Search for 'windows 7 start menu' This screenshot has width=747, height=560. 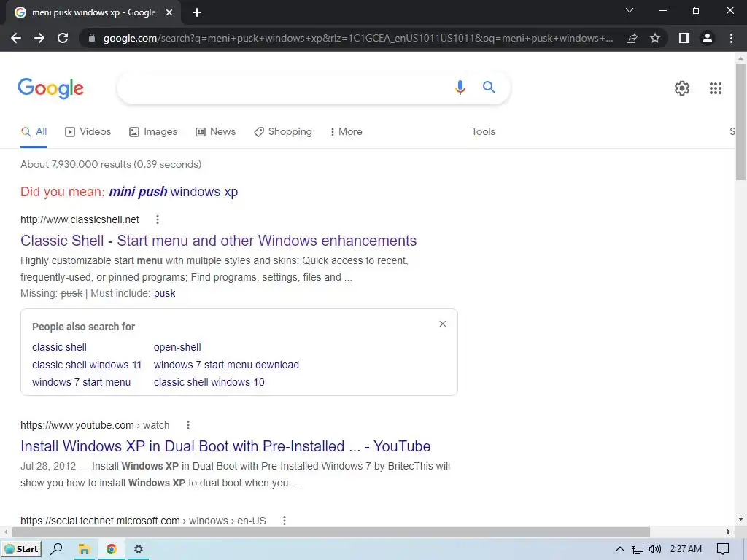click(x=81, y=382)
